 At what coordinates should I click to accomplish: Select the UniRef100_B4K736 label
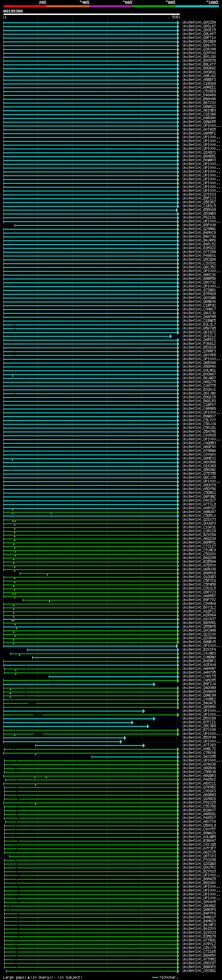(199, 237)
